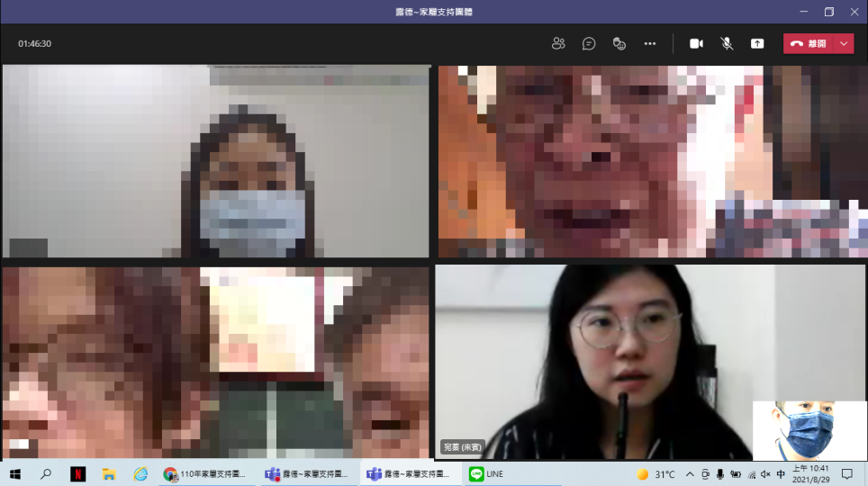Expand the hidden system tray icons
This screenshot has width=868, height=486.
pyautogui.click(x=690, y=474)
